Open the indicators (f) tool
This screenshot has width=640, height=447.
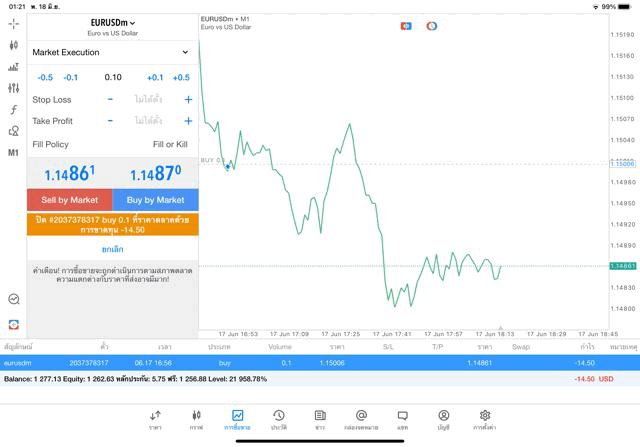click(13, 110)
